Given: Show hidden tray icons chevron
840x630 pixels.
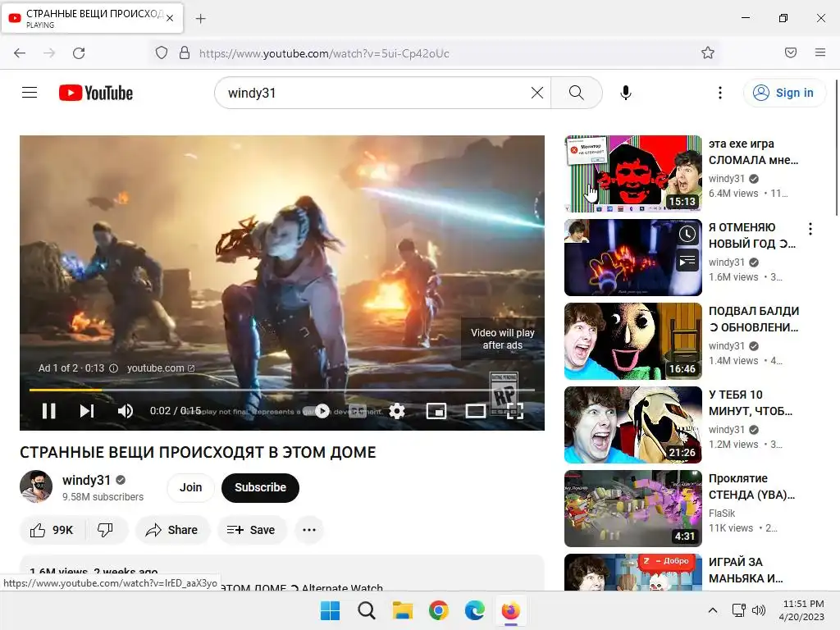Looking at the screenshot, I should (713, 610).
